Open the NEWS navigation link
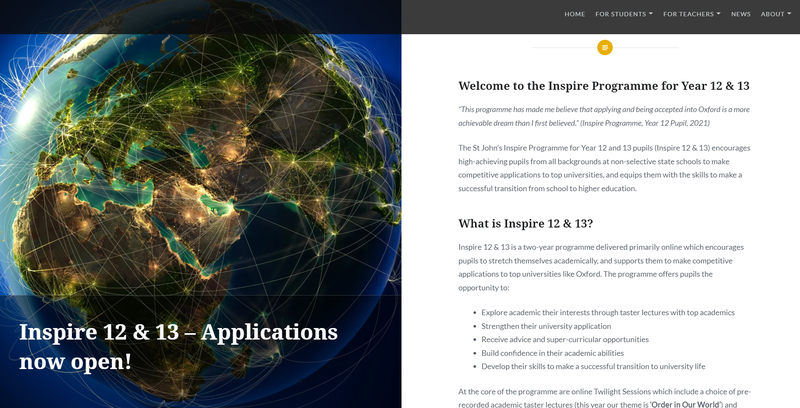800x408 pixels. pyautogui.click(x=740, y=14)
